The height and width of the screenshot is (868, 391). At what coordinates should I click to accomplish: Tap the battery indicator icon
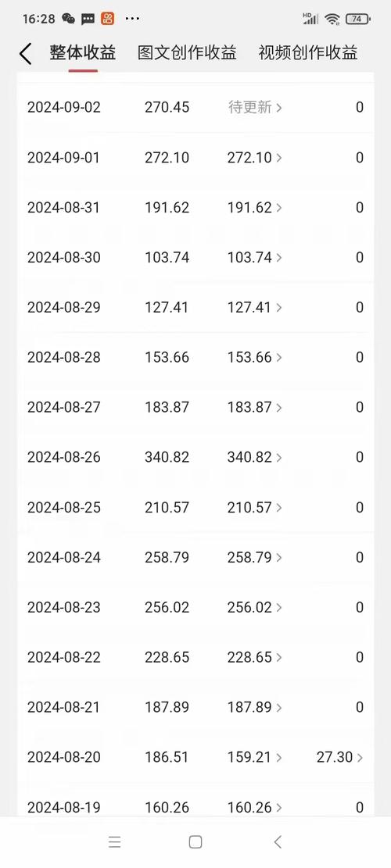(x=357, y=19)
